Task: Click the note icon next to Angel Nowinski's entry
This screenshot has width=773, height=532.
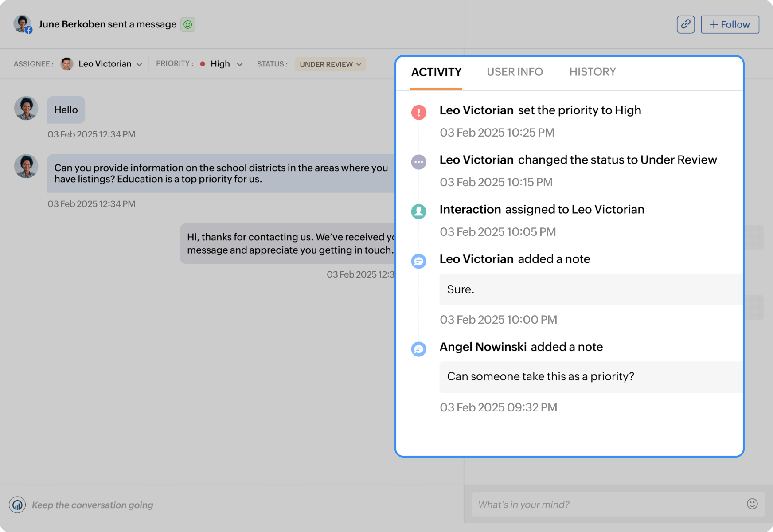Action: (x=418, y=349)
